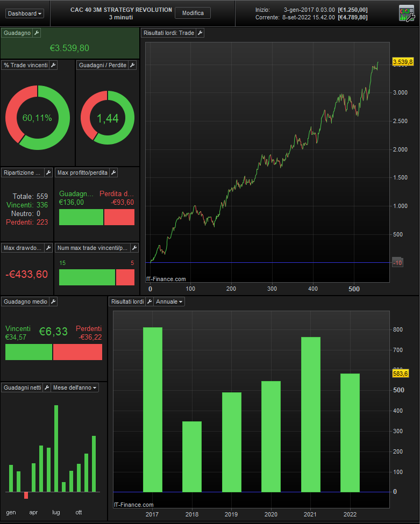The height and width of the screenshot is (524, 420).
Task: Open wrench settings for Guadagni netti
Action: point(47,387)
